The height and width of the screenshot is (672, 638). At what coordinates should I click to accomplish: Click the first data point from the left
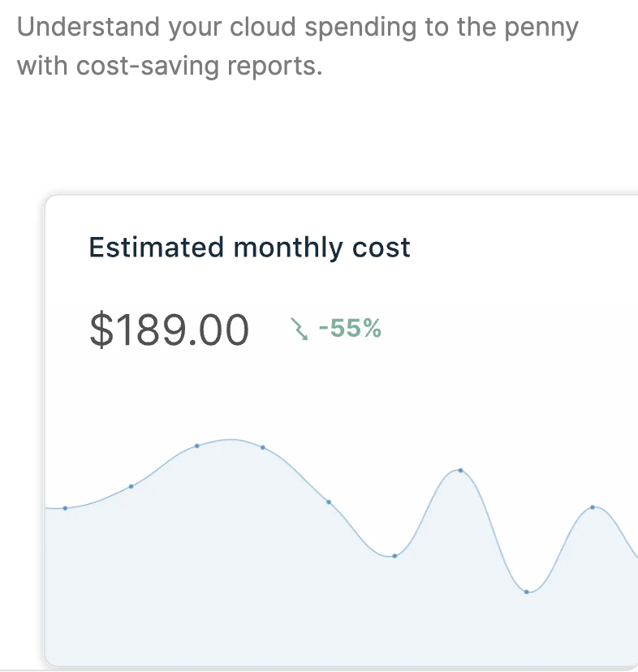65,508
